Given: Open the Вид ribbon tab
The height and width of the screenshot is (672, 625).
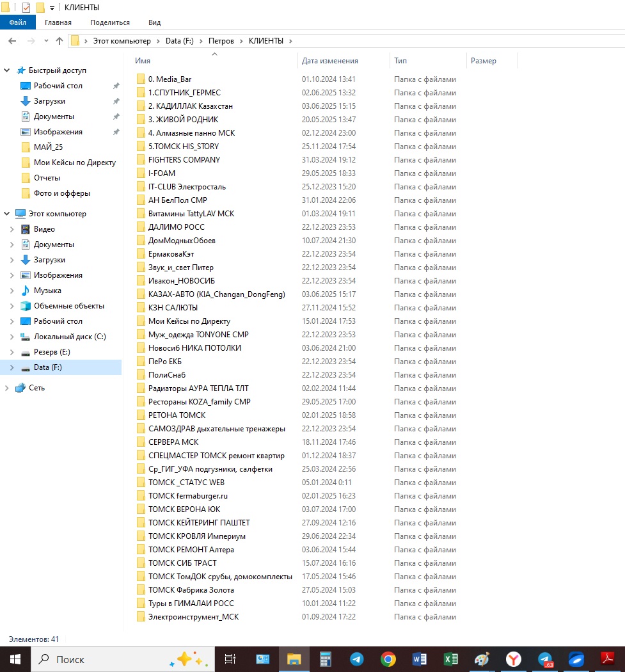Looking at the screenshot, I should [x=154, y=22].
